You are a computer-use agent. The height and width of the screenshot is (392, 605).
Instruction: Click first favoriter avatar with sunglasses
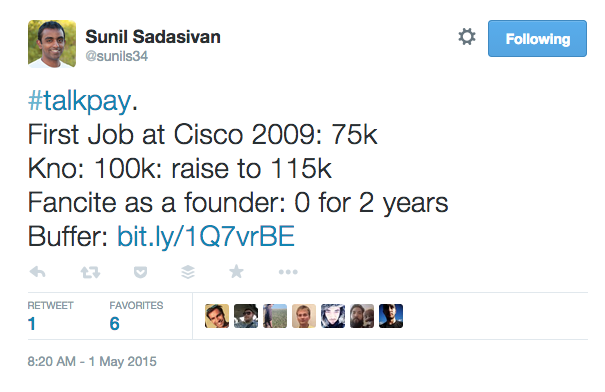(x=217, y=316)
